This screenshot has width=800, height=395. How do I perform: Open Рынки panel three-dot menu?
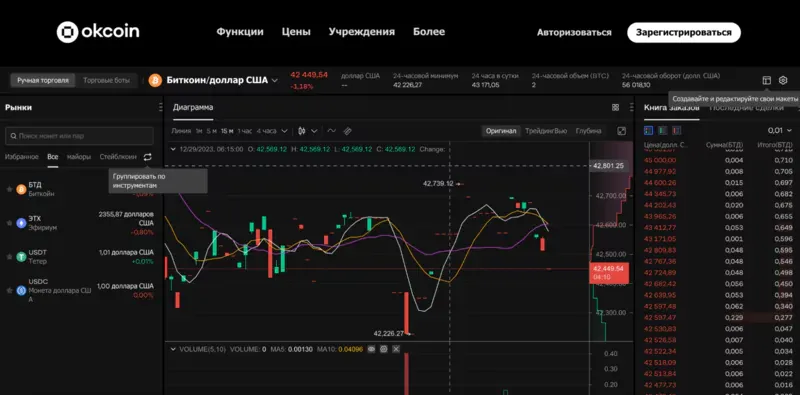[161, 108]
